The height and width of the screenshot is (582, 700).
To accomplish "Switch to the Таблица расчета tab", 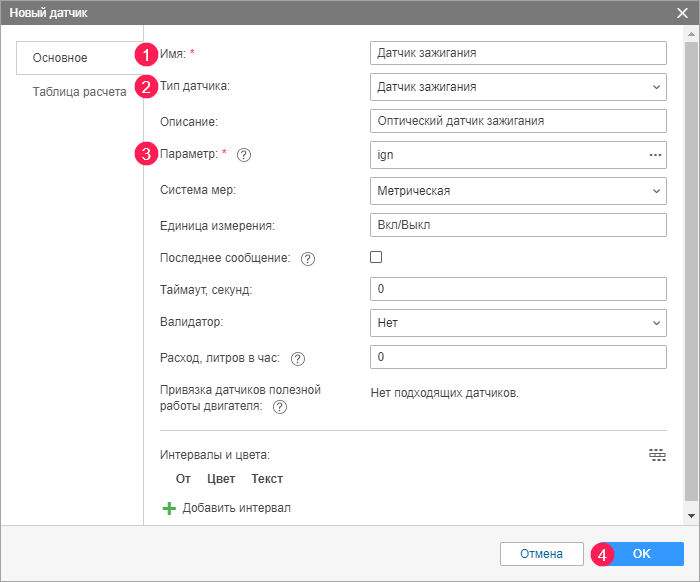I will (x=80, y=92).
